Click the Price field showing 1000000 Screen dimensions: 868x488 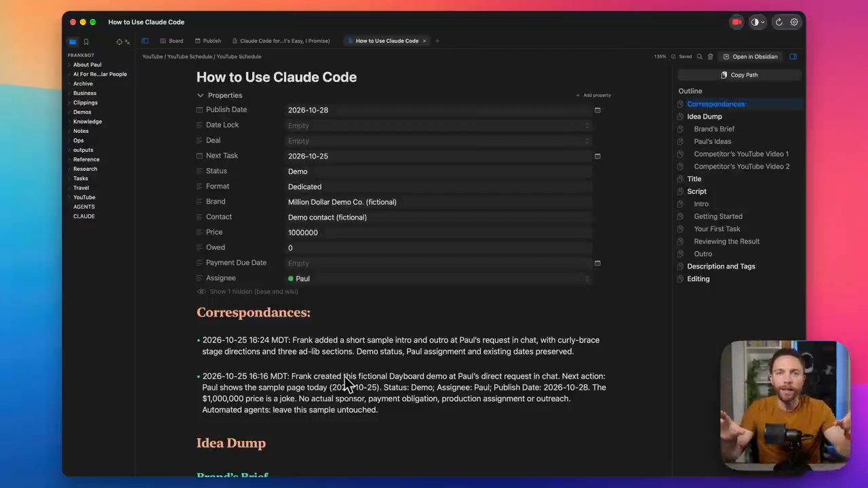[x=439, y=232]
